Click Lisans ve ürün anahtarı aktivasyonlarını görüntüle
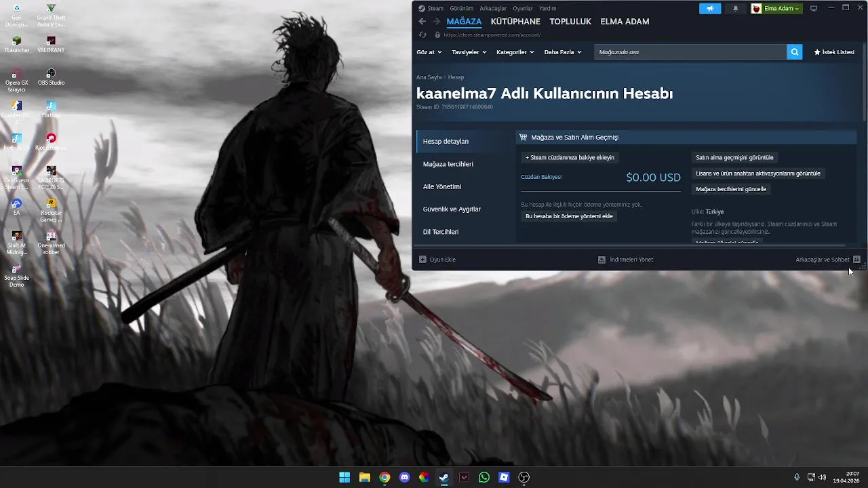 (758, 173)
